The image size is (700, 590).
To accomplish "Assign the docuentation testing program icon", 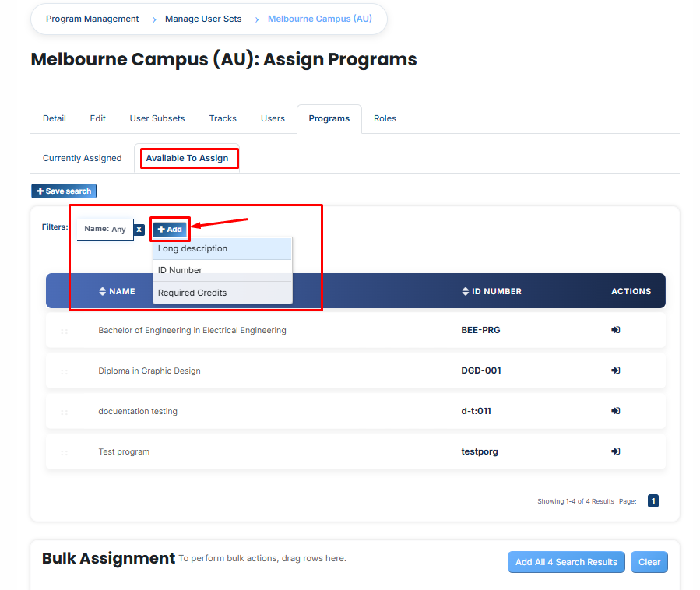I will click(616, 411).
